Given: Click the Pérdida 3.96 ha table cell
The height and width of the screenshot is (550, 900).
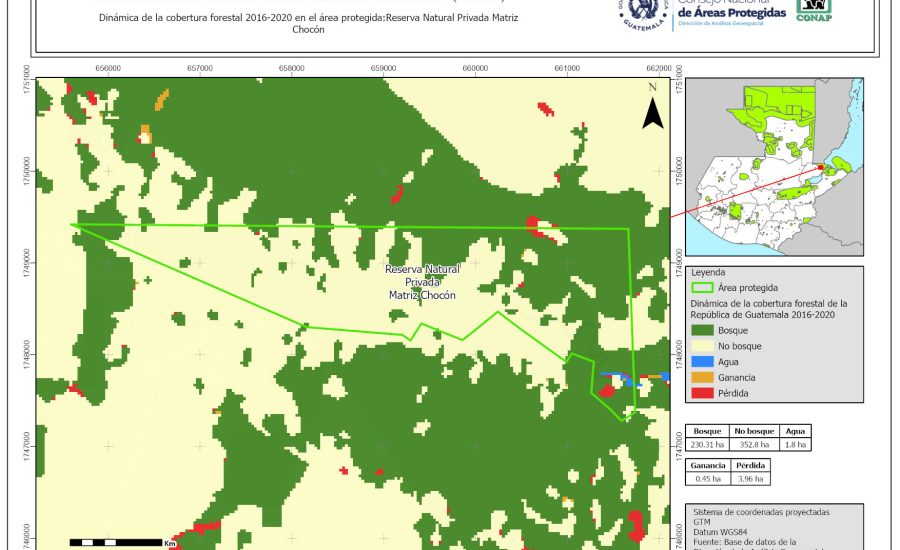Looking at the screenshot, I should tap(751, 479).
